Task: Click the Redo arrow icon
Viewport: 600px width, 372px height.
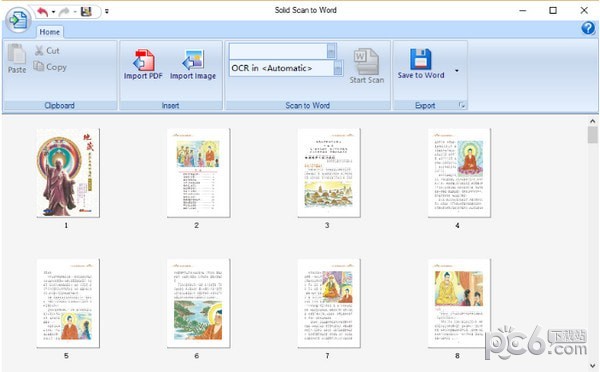Action: pos(65,12)
